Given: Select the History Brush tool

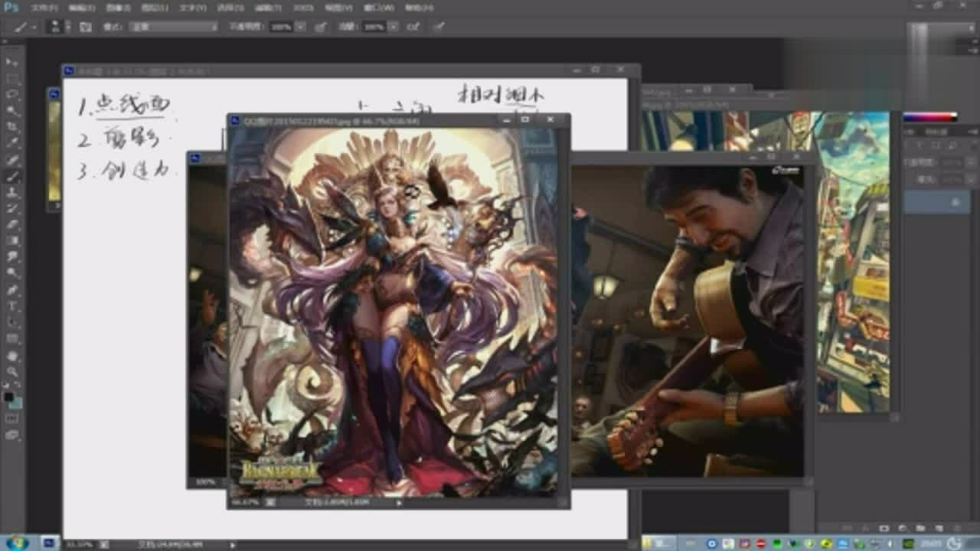Looking at the screenshot, I should point(12,208).
